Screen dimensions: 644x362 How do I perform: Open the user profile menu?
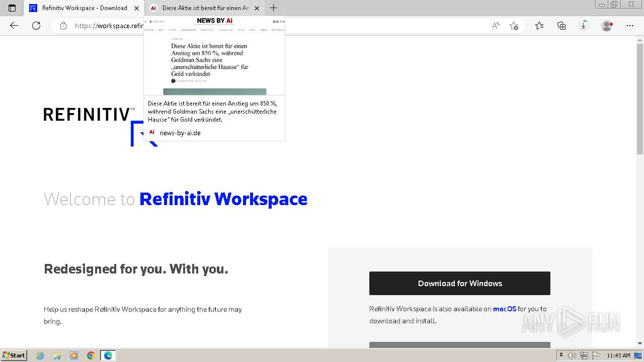coord(607,26)
